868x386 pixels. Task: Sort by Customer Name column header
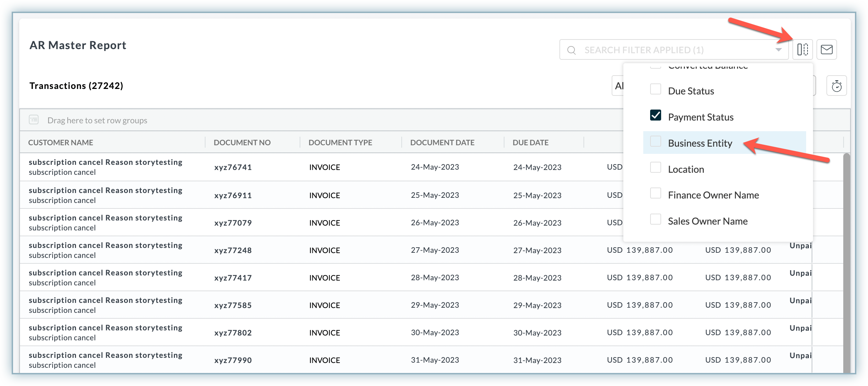pyautogui.click(x=60, y=143)
